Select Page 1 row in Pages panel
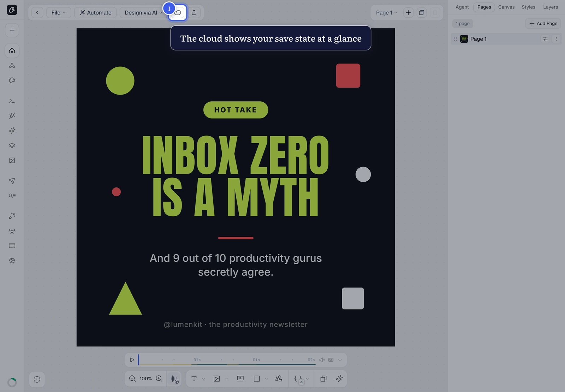565x392 pixels. [506, 39]
